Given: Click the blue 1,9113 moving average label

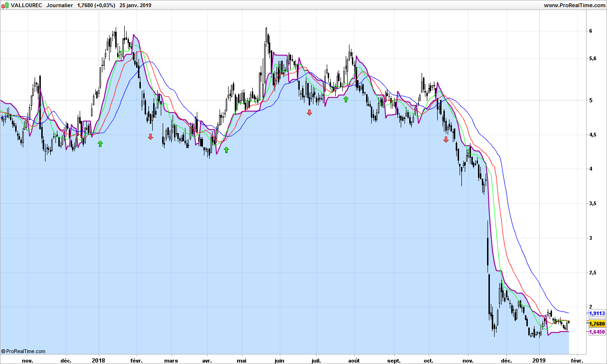Looking at the screenshot, I should click(x=597, y=313).
